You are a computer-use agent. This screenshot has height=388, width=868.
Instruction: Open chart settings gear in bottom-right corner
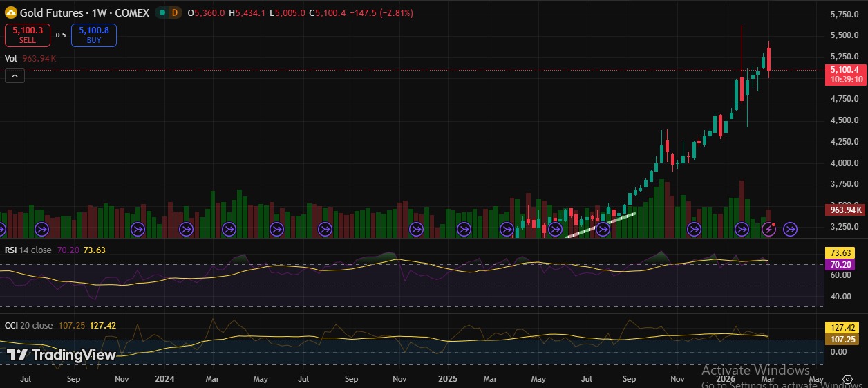(x=847, y=379)
